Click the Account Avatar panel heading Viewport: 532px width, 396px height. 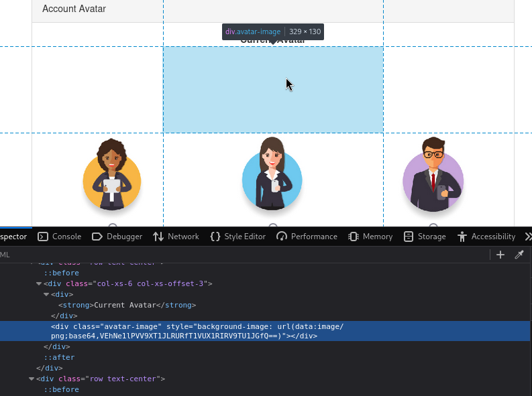pos(74,9)
